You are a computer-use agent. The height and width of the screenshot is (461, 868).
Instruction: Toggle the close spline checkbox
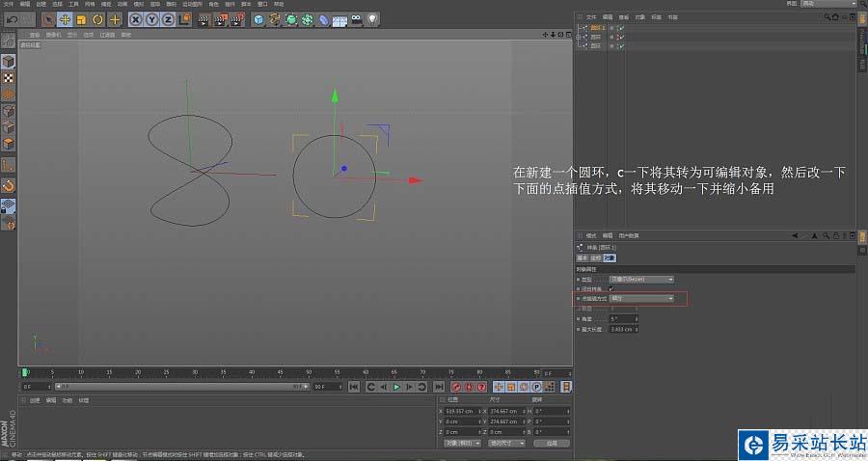pos(611,289)
